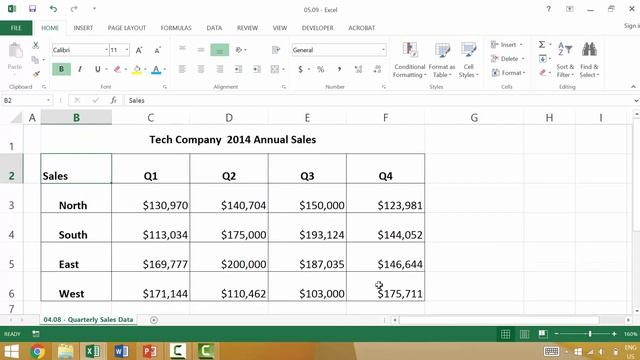Viewport: 640px width, 360px height.
Task: Apply Percent style
Action: tap(321, 69)
